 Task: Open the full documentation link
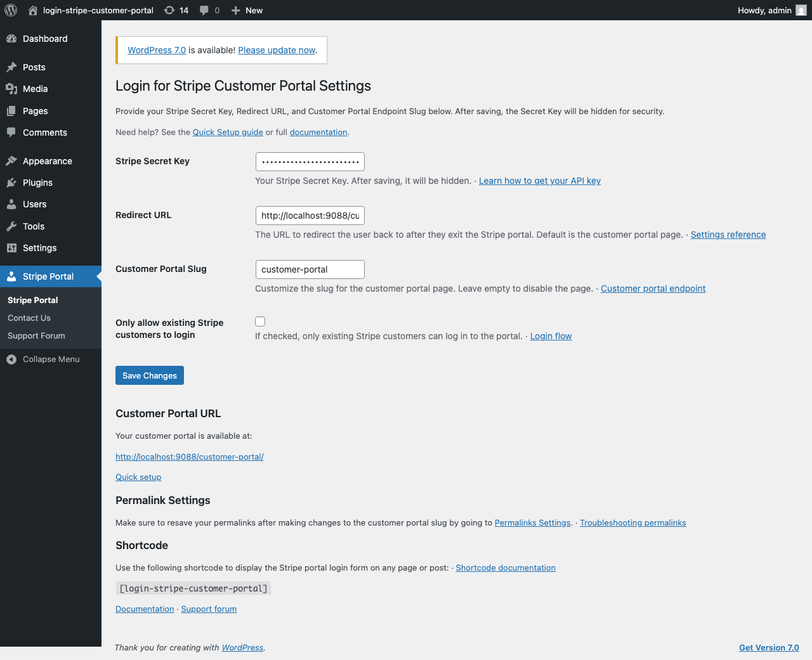[x=318, y=132]
